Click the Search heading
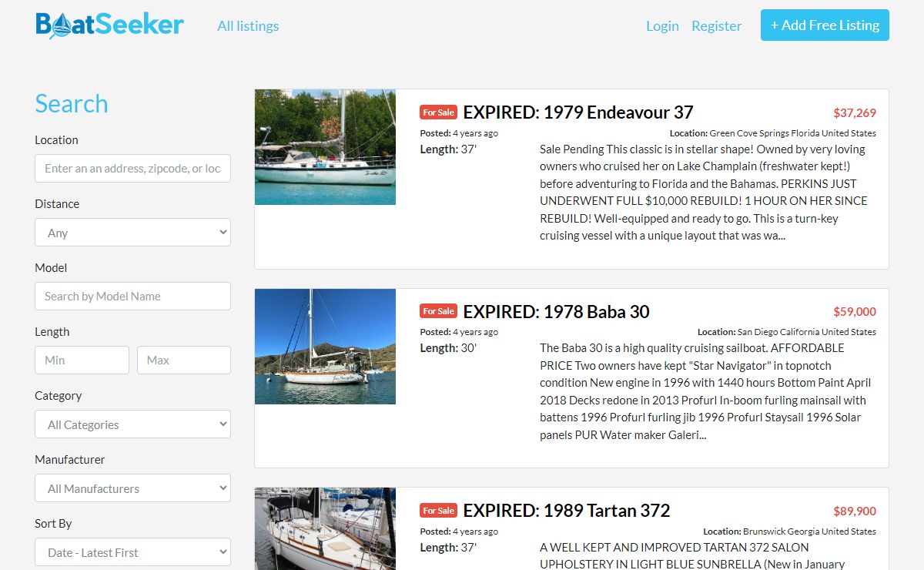This screenshot has height=570, width=924. (x=72, y=103)
